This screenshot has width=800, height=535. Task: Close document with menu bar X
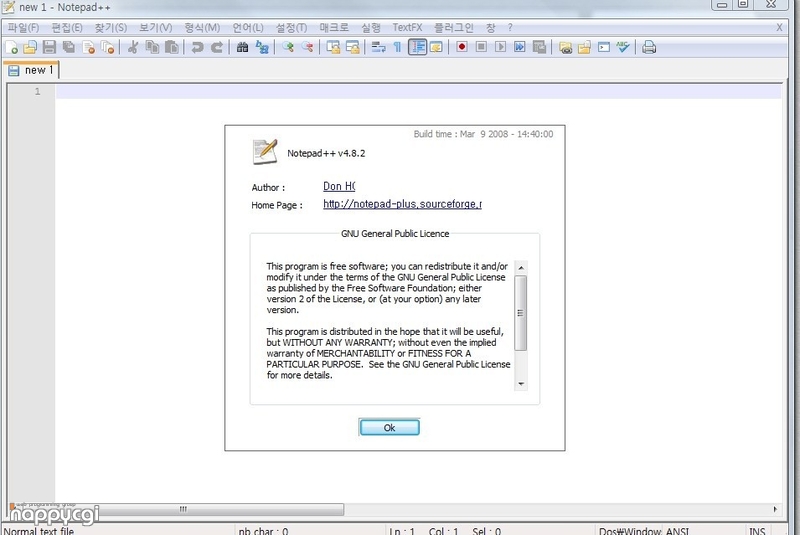(x=779, y=28)
